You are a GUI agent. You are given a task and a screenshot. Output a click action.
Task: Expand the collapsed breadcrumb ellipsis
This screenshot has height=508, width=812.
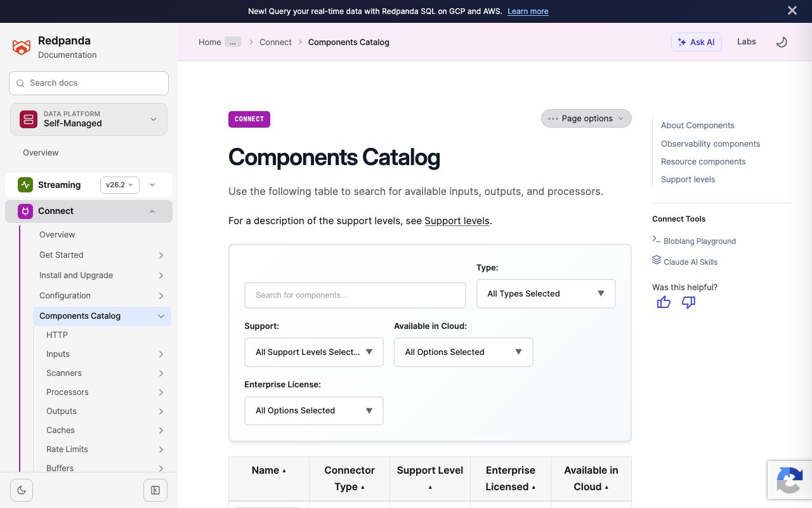[233, 42]
